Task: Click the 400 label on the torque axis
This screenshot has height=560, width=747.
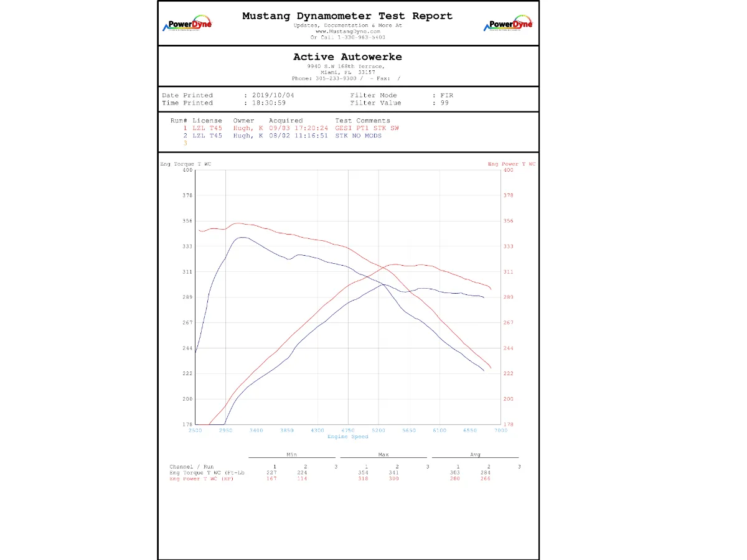Action: (x=187, y=170)
